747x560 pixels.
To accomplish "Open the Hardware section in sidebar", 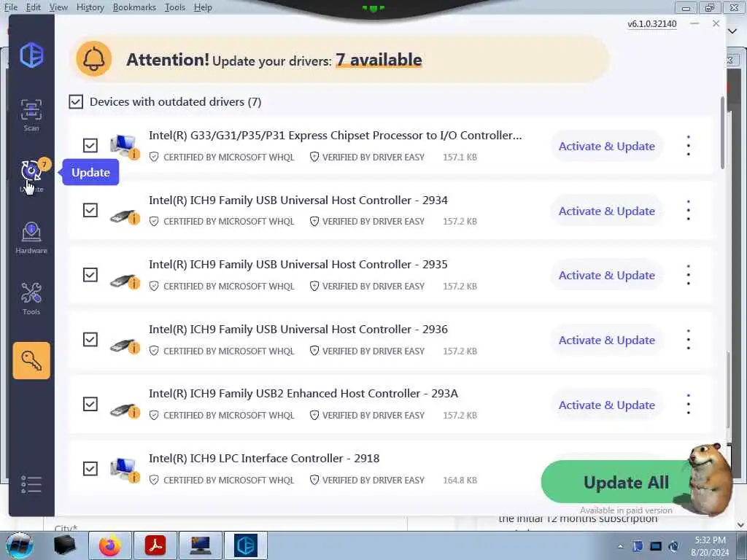I will [31, 238].
